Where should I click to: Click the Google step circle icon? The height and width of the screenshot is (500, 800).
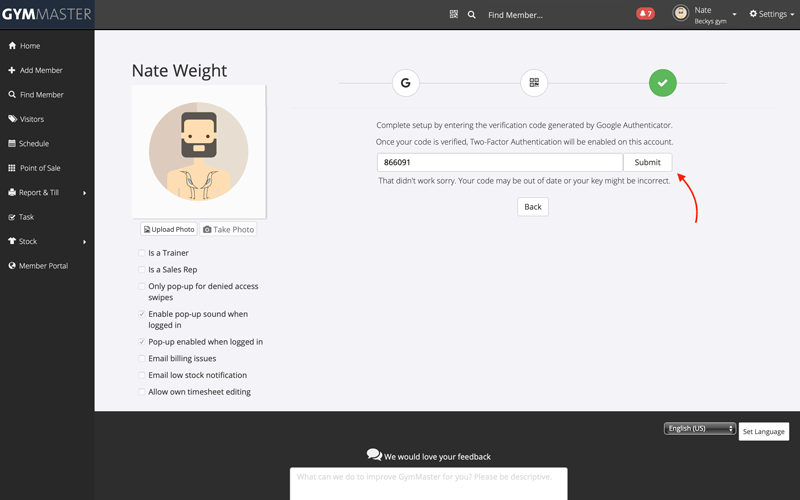coord(405,83)
